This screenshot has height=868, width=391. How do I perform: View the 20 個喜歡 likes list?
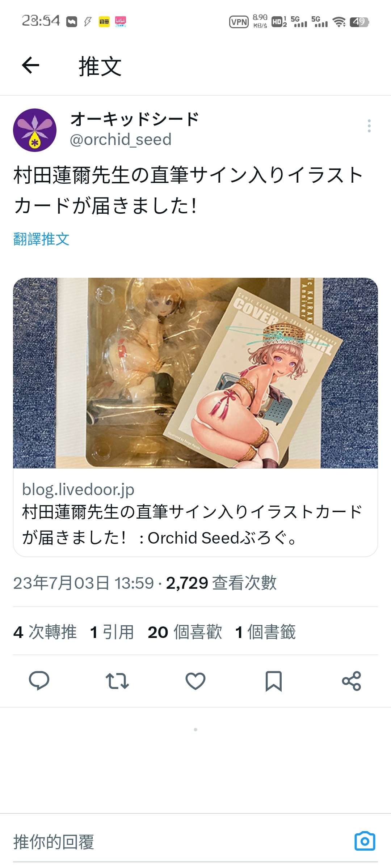coord(185,632)
